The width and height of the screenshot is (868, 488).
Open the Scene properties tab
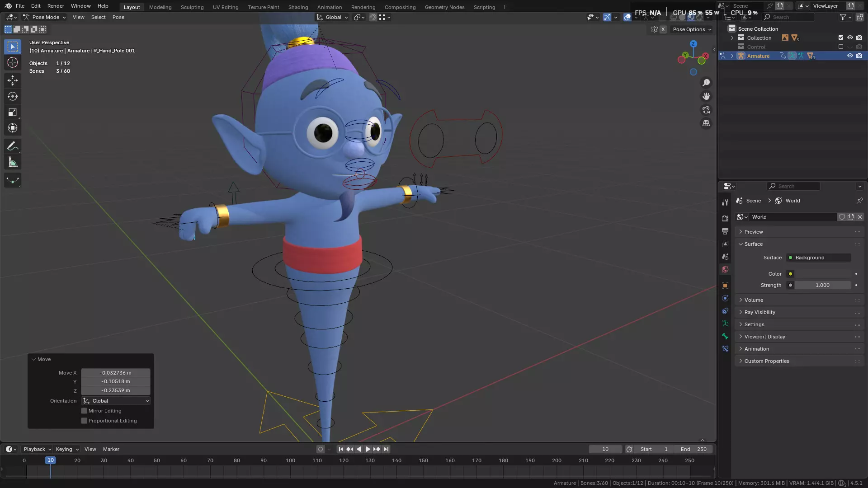(725, 257)
